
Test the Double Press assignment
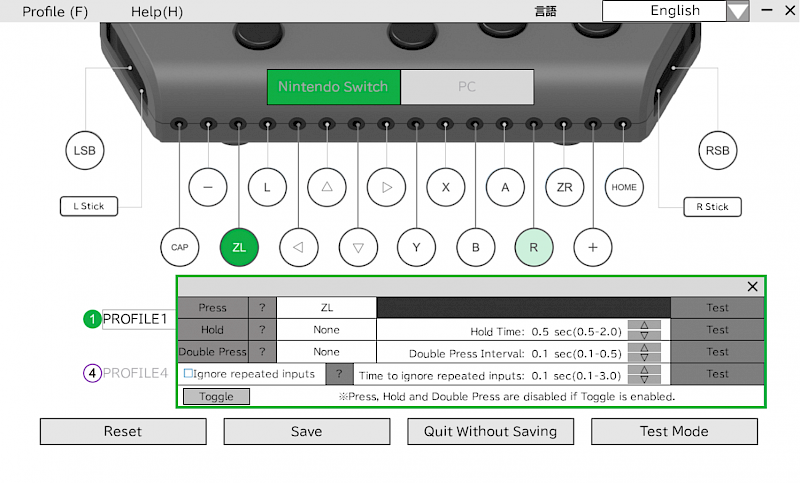(717, 351)
